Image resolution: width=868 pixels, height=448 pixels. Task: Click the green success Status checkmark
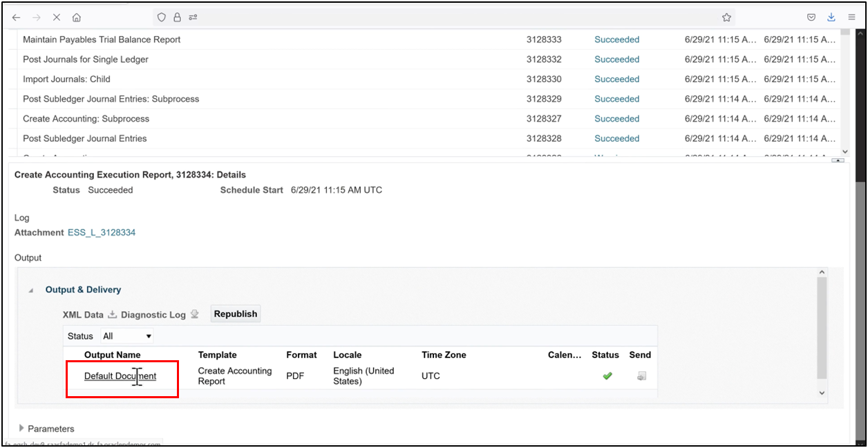pyautogui.click(x=606, y=375)
